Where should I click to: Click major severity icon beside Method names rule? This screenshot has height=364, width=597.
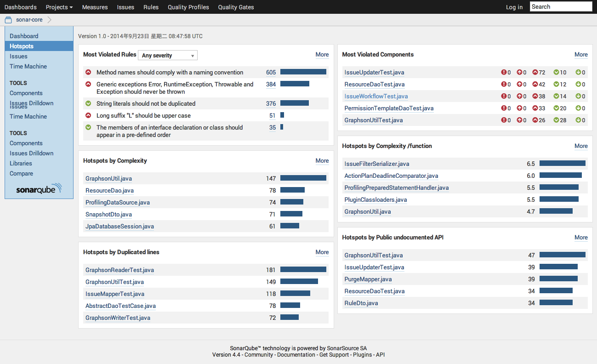(x=88, y=72)
